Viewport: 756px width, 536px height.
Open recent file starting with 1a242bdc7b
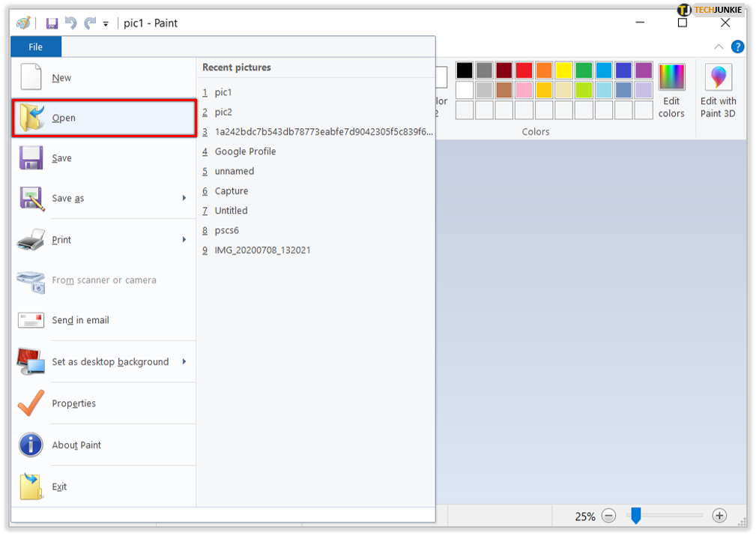coord(317,132)
